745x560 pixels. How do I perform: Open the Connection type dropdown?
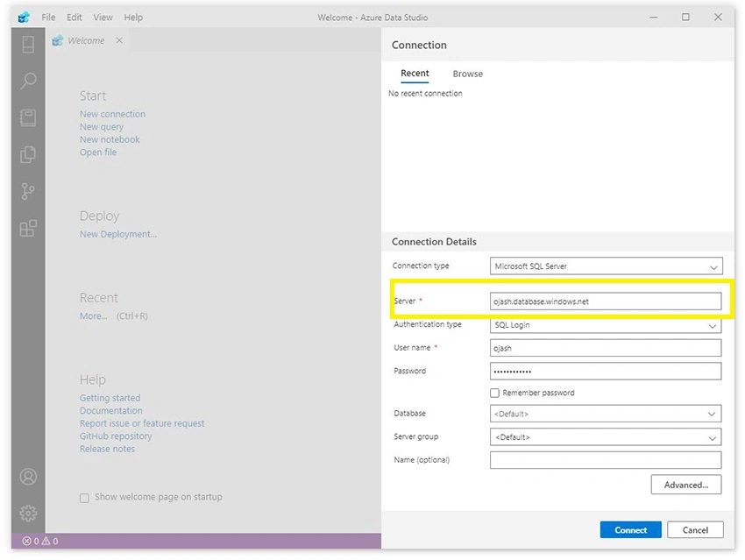607,266
